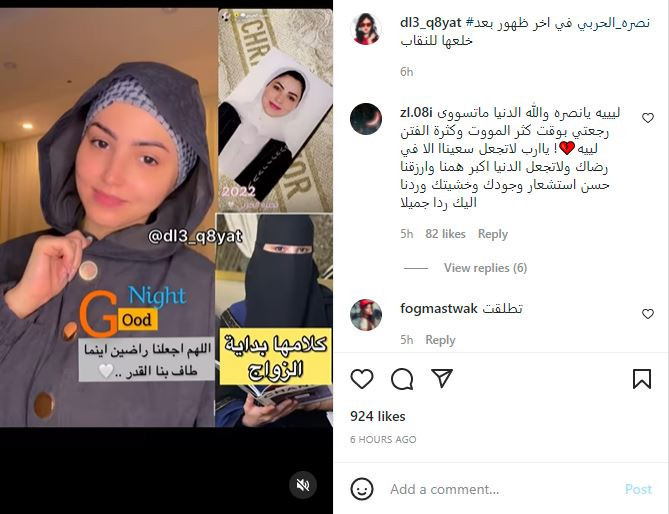Click the Post button
669x514 pixels.
coord(638,489)
